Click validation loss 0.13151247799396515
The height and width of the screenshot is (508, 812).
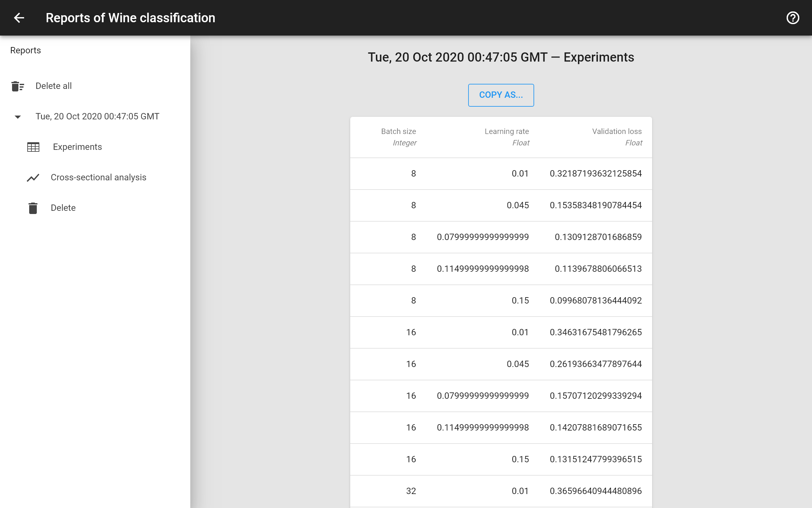tap(596, 459)
